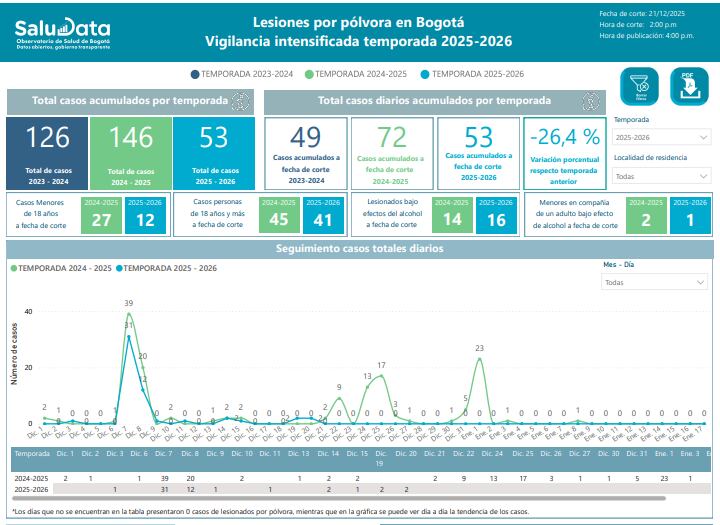Click the -26,4 % variación porcentual card
The image size is (720, 525).
point(564,151)
